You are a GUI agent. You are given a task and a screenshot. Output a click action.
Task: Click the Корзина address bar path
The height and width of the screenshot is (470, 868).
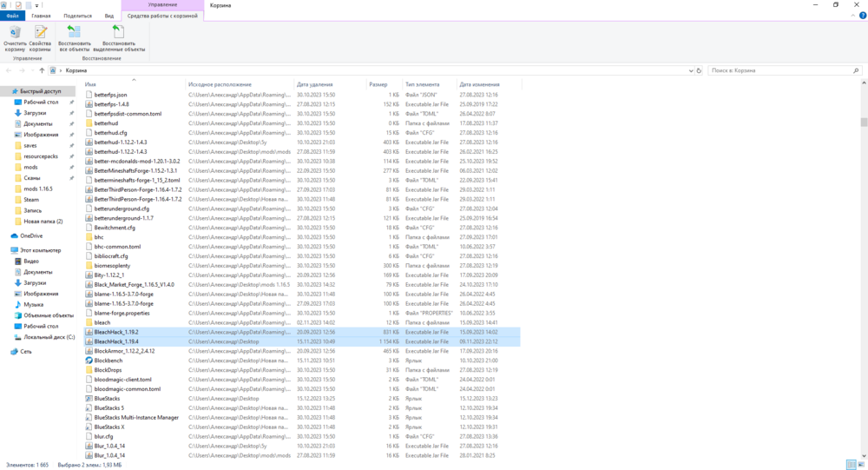pos(76,70)
